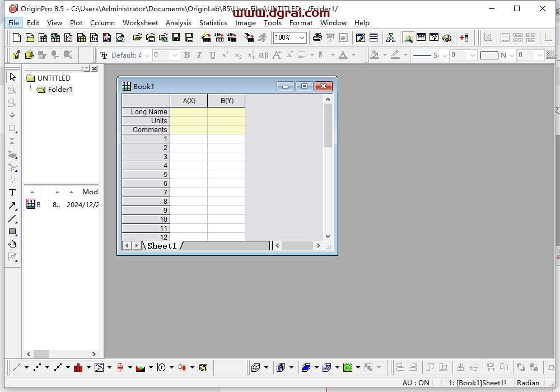Select UNTITLED root in Project Explorer
The height and width of the screenshot is (392, 560).
(x=54, y=78)
